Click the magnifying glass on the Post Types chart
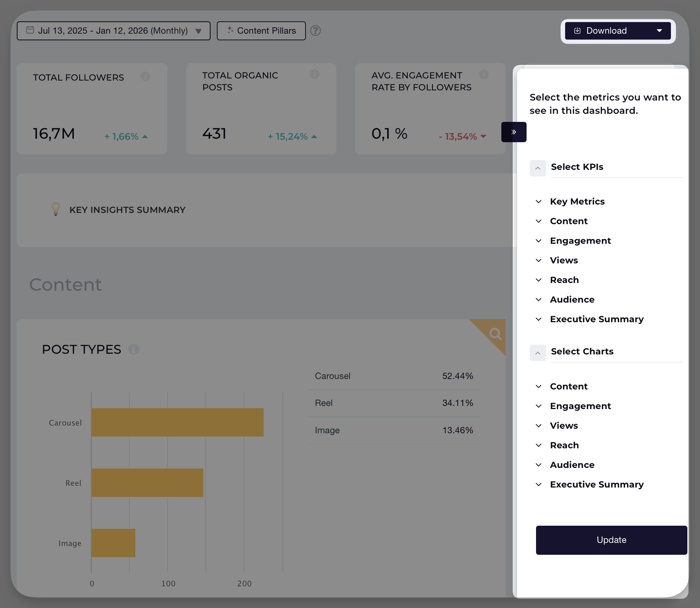This screenshot has height=608, width=700. click(x=495, y=334)
